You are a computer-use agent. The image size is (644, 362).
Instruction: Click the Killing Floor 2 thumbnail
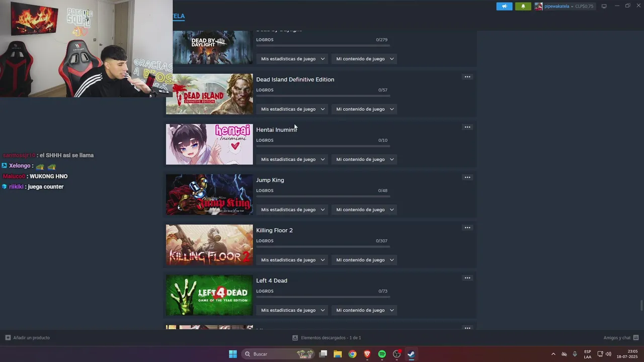tap(209, 245)
